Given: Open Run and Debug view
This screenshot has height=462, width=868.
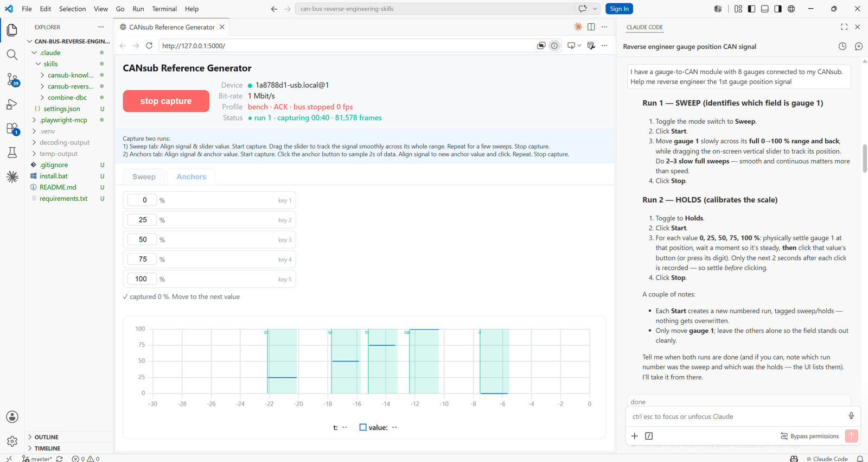Looking at the screenshot, I should point(12,104).
